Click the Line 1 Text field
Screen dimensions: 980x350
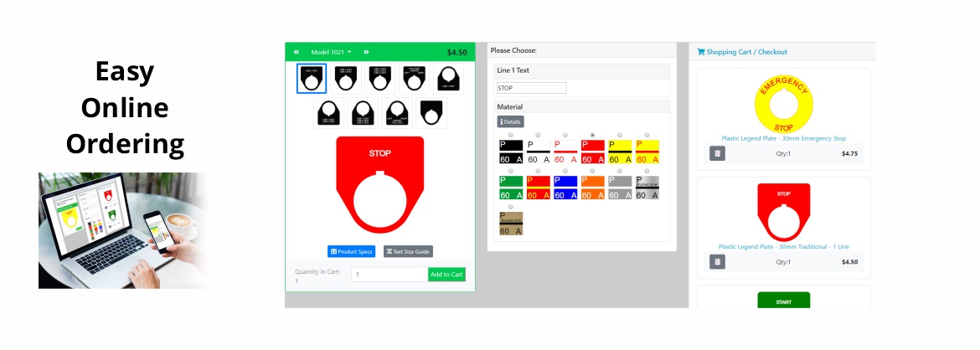click(x=532, y=88)
